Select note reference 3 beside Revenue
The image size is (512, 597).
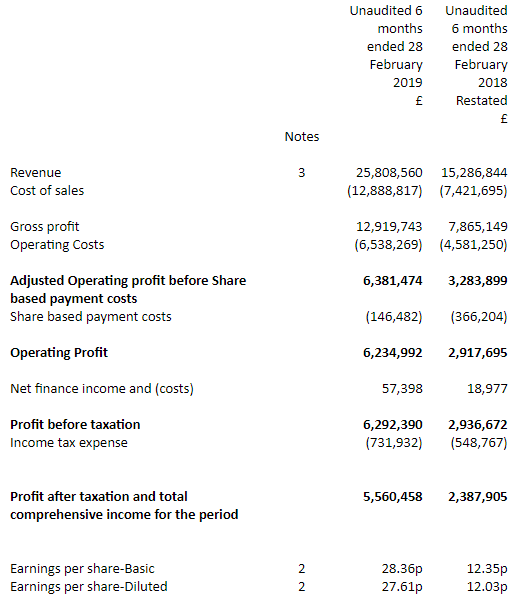(301, 173)
